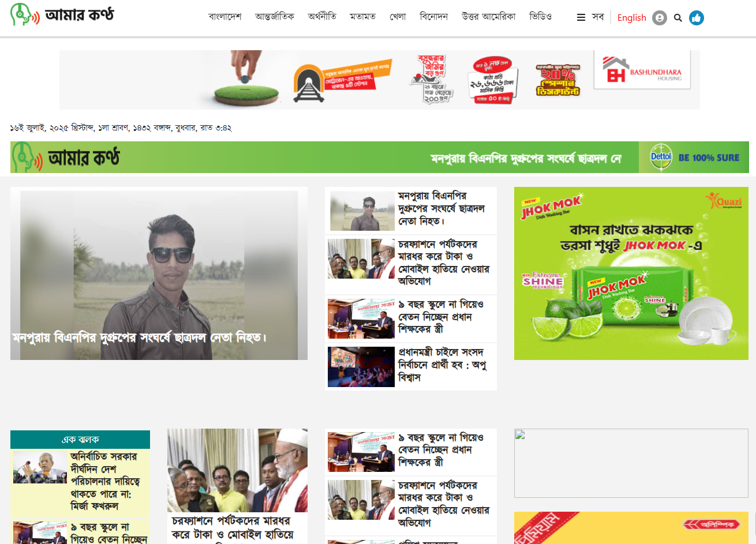Open the ভিডিও menu section

[541, 17]
